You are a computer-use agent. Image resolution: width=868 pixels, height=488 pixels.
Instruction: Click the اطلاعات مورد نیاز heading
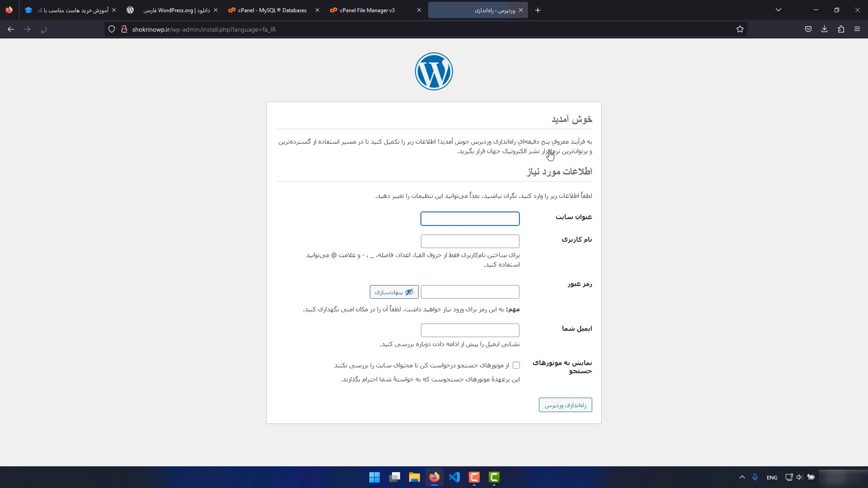pyautogui.click(x=560, y=172)
